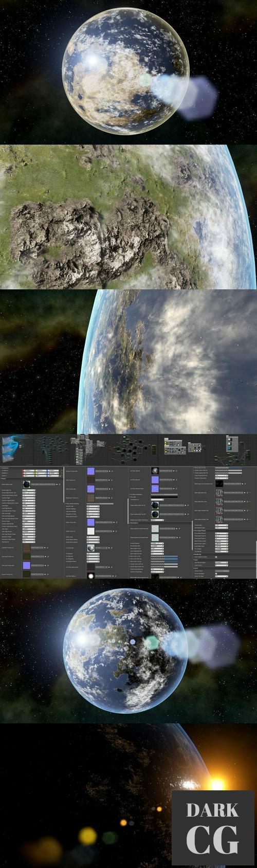
Task: Open the planet sphere thumbnail in the leftmost properties panel
Action: click(x=27, y=484)
